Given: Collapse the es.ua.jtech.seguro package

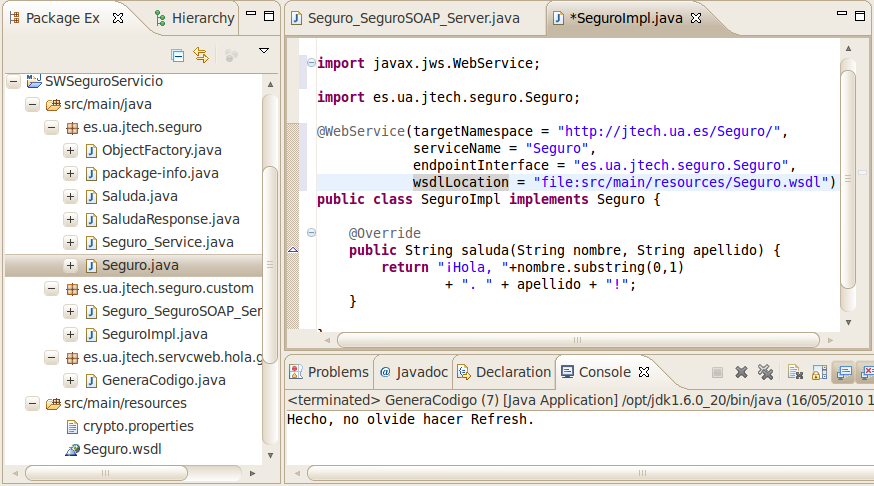Looking at the screenshot, I should point(52,128).
